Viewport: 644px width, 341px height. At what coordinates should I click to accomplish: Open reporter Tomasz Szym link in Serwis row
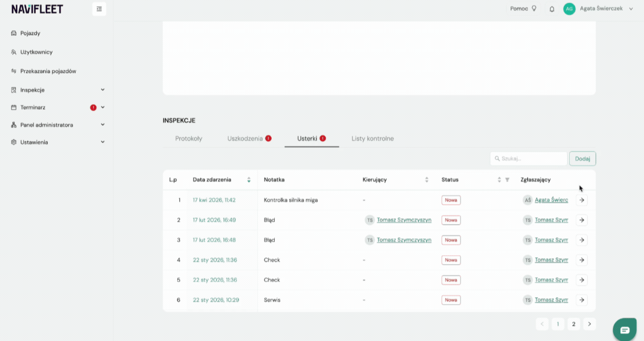tap(551, 300)
